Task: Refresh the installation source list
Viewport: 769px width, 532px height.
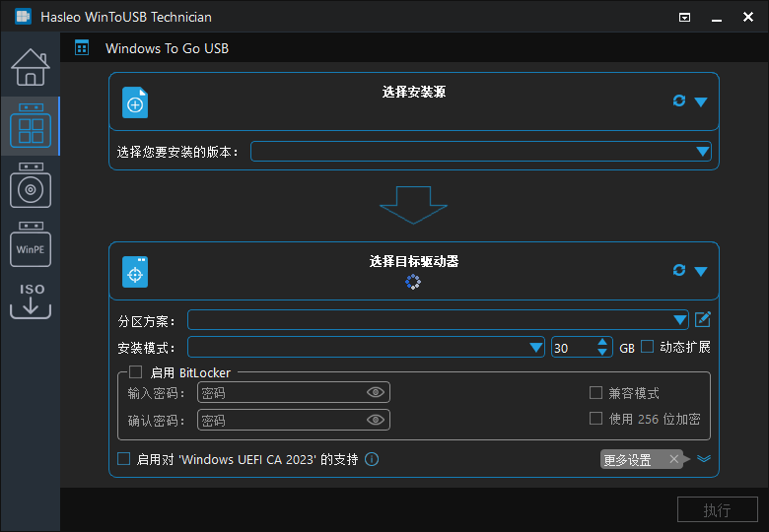Action: tap(679, 100)
